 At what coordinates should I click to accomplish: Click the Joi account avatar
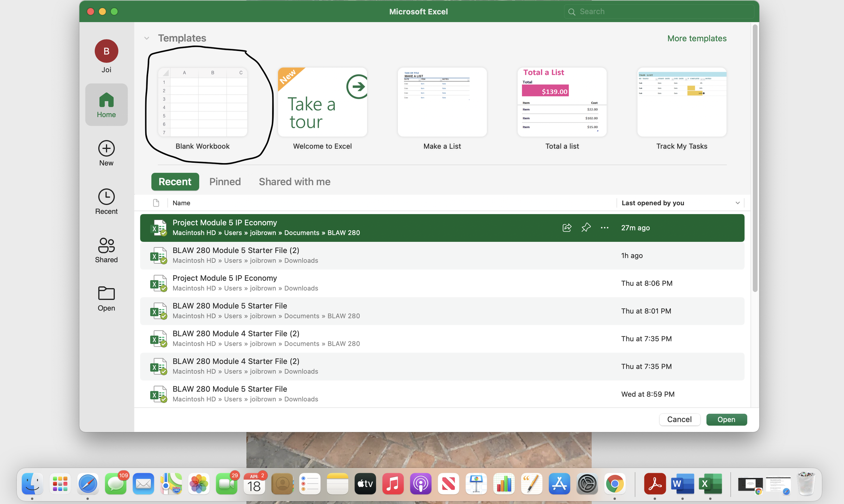[106, 51]
